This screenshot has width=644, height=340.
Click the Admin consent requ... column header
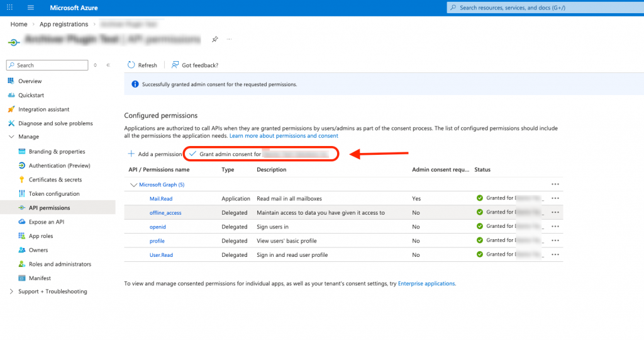click(440, 169)
